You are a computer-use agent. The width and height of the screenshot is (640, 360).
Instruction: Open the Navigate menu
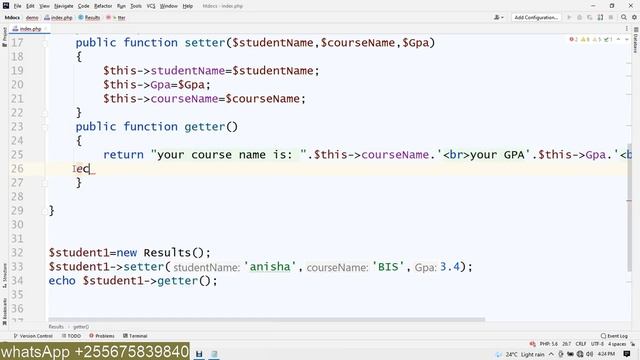tap(63, 6)
